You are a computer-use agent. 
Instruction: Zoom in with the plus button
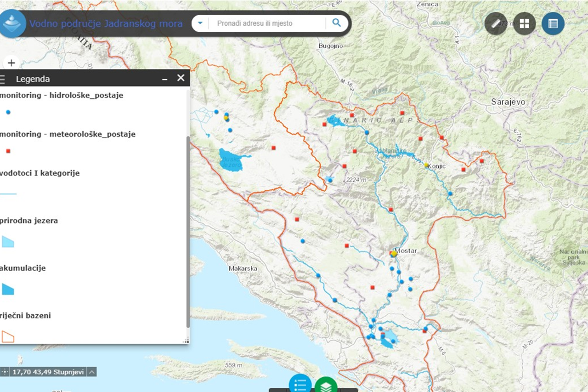pyautogui.click(x=11, y=63)
